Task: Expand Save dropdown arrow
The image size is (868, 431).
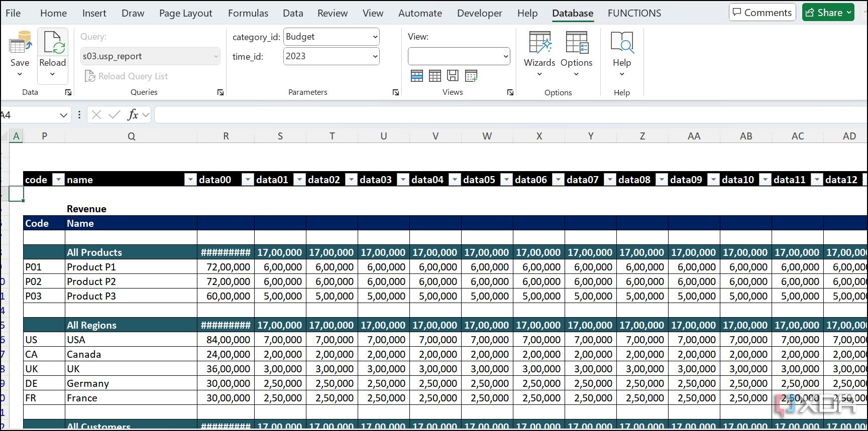Action: pos(20,74)
